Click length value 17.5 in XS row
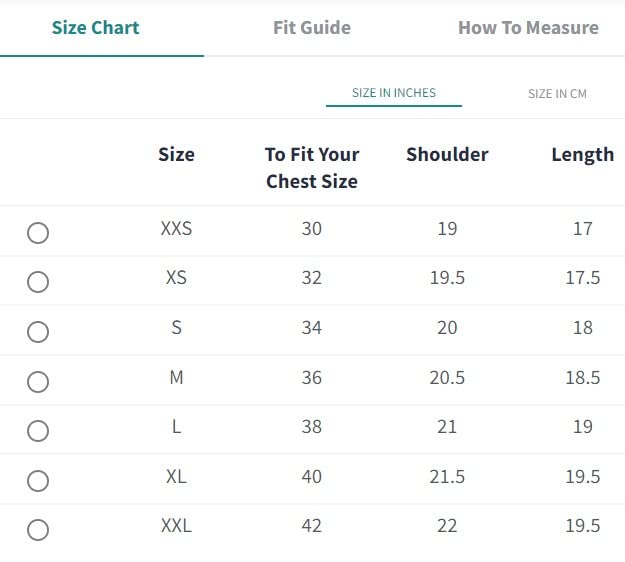The height and width of the screenshot is (562, 625). point(582,278)
